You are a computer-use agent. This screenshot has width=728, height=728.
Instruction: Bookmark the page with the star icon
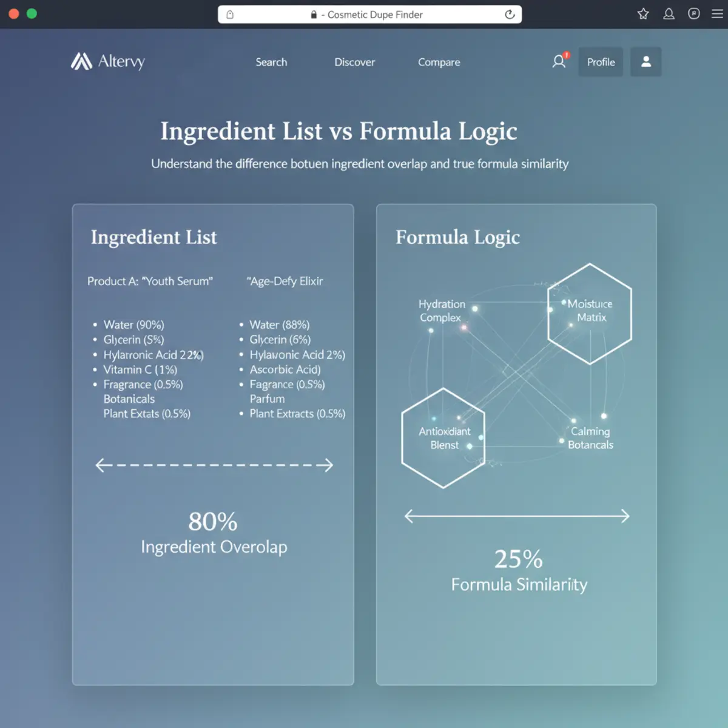pos(643,14)
